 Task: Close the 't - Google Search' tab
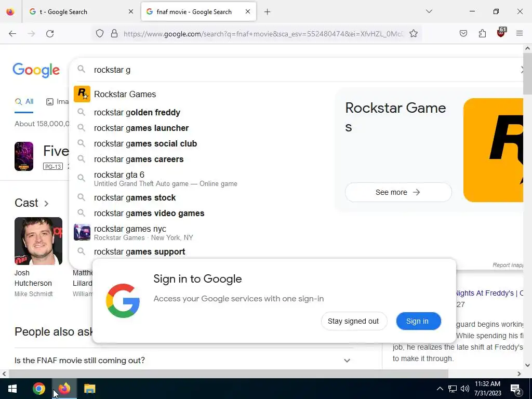130,11
